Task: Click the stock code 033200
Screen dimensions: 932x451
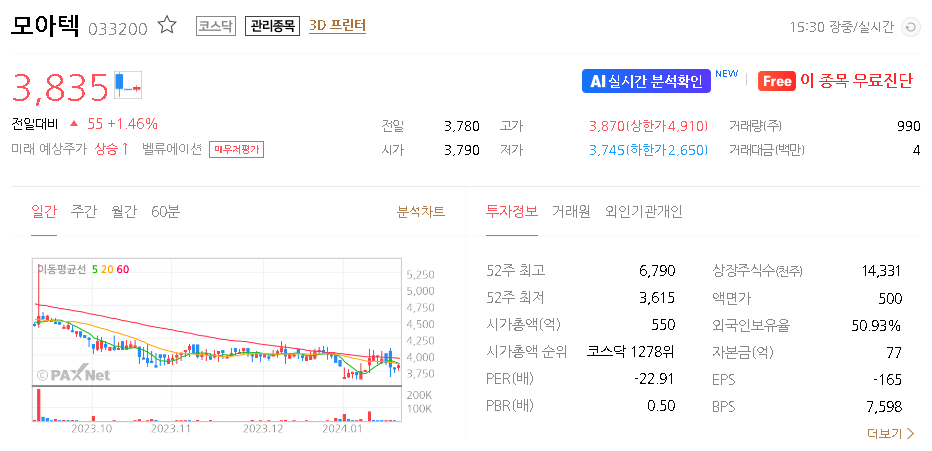Action: click(118, 29)
